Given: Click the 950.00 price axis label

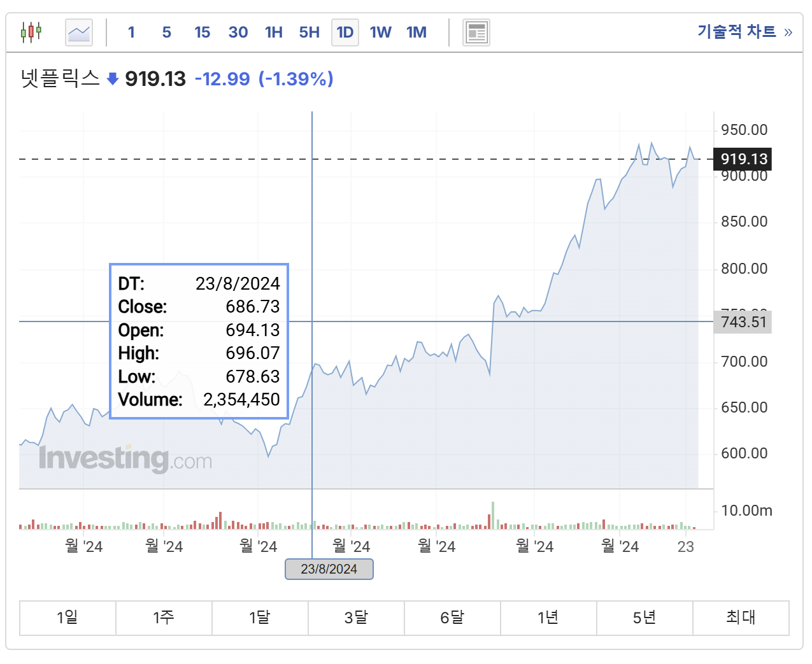Looking at the screenshot, I should coord(744,130).
